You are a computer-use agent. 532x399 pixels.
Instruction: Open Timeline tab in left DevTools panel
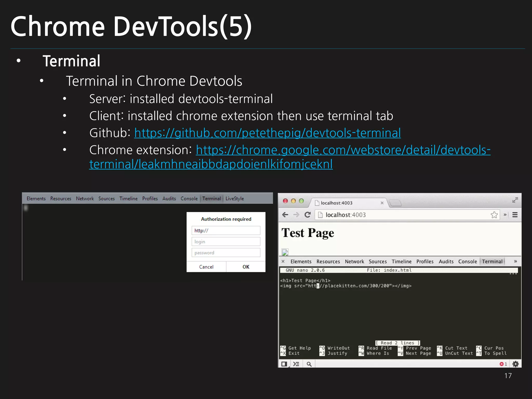(128, 198)
